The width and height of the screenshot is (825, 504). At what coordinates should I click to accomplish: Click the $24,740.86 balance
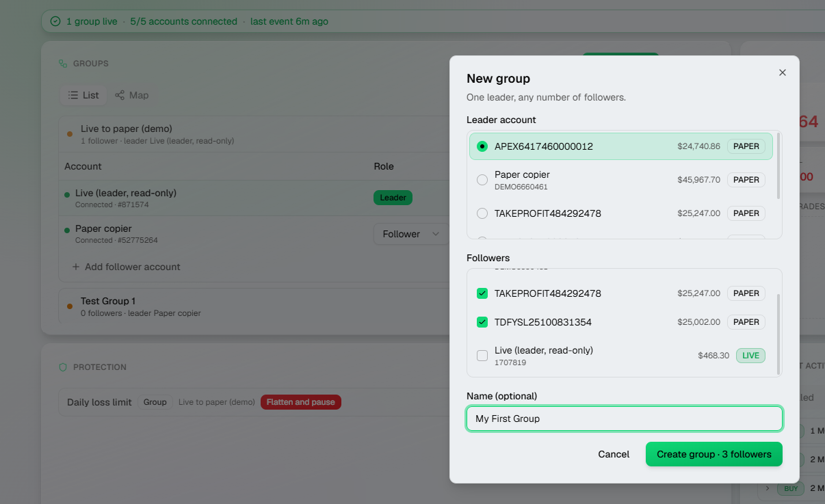[x=698, y=146]
